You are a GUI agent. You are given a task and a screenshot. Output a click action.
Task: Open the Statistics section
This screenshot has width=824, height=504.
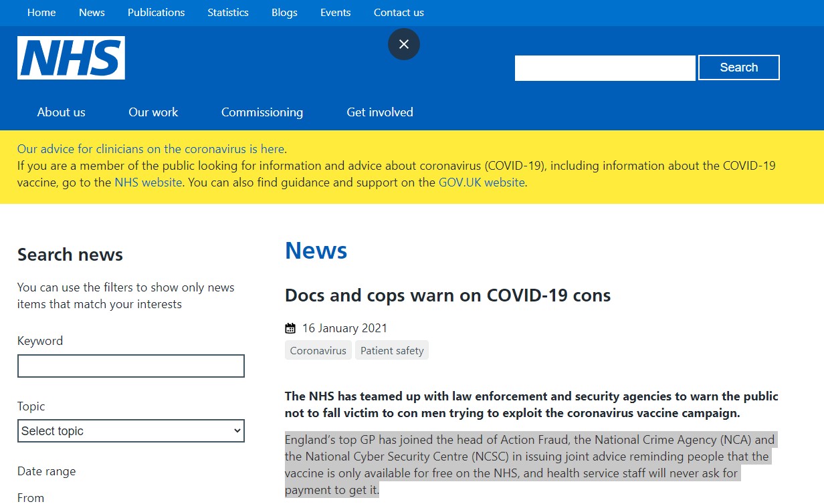[227, 13]
